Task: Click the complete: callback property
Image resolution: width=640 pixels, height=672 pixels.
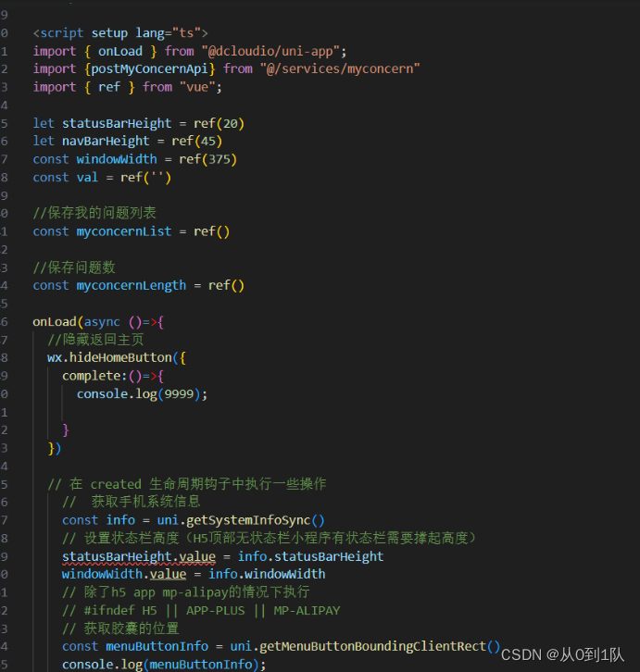Action: pos(94,377)
